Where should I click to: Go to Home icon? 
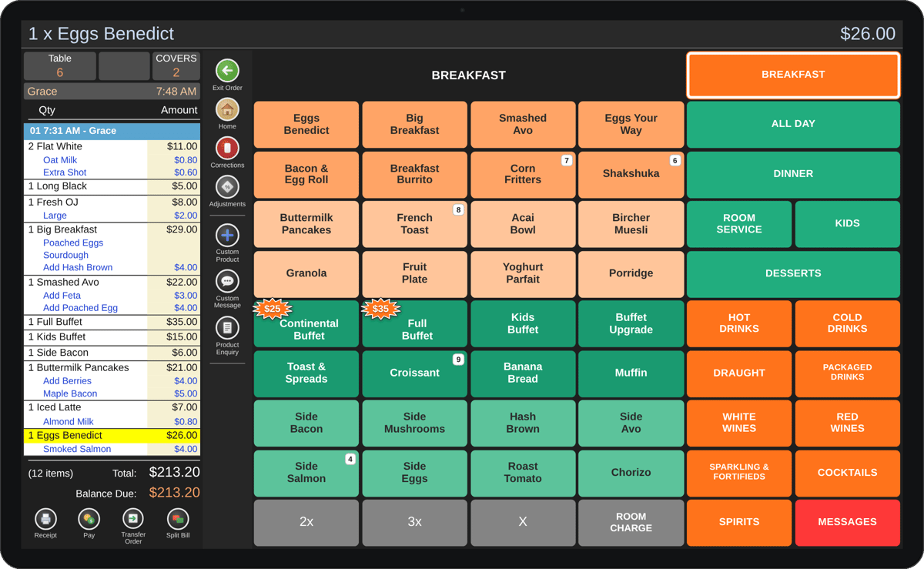[x=227, y=109]
